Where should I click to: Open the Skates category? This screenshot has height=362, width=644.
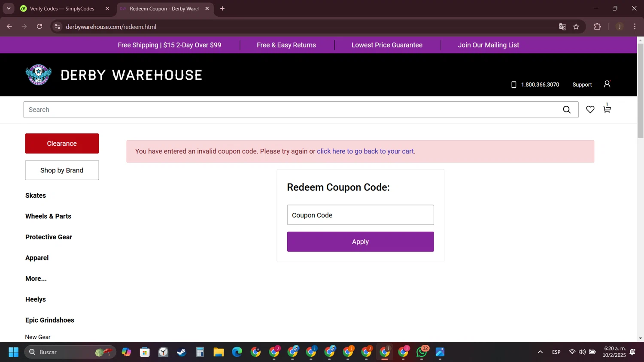pos(36,196)
